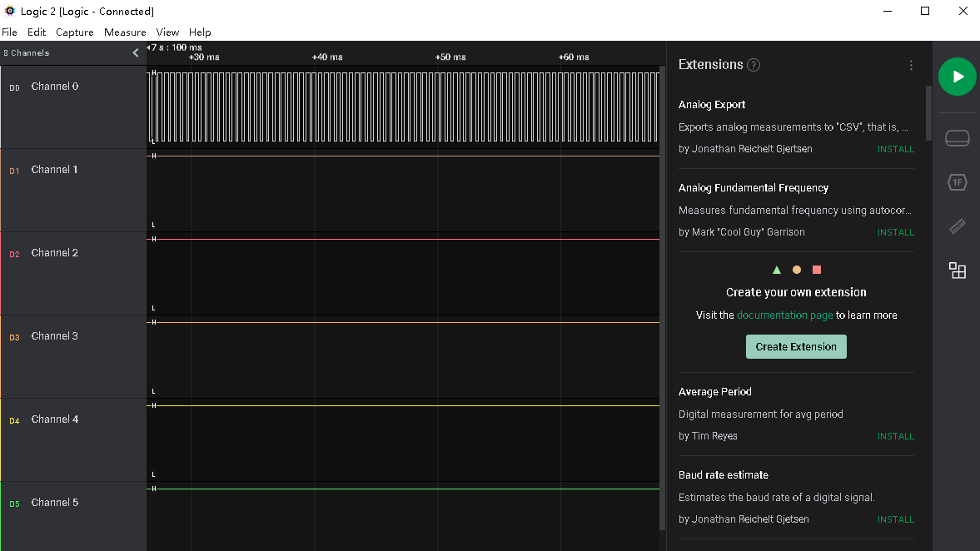Click the red D2 channel tag

14,254
